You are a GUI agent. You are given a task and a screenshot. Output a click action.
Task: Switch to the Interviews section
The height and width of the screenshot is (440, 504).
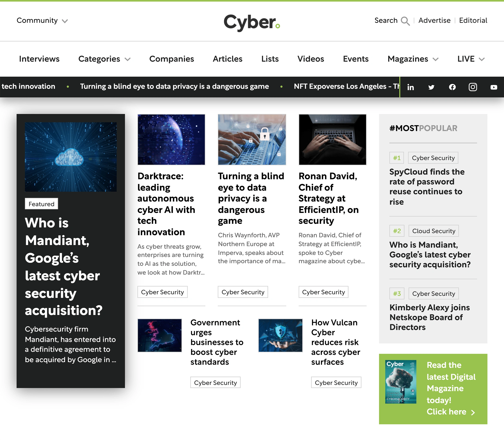point(39,59)
